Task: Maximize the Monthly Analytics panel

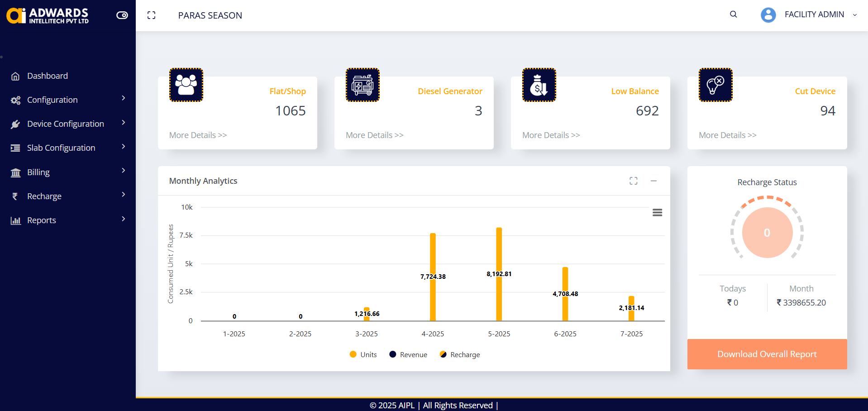Action: [634, 181]
